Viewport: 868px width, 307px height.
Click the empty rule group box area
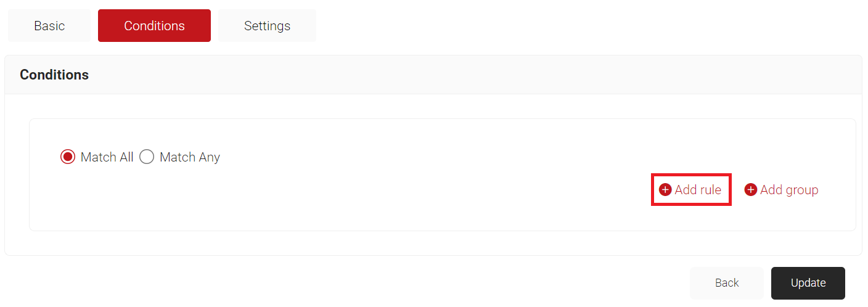(x=370, y=203)
